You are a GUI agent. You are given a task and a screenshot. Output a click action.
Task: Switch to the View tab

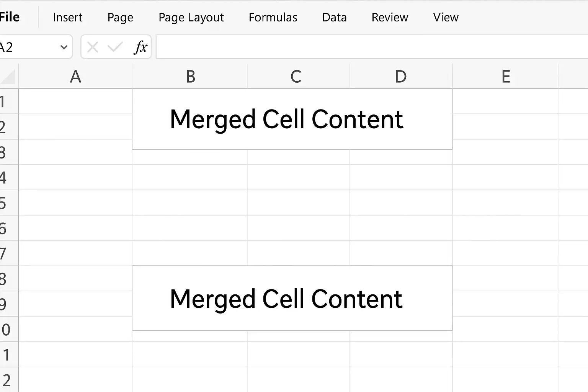446,18
